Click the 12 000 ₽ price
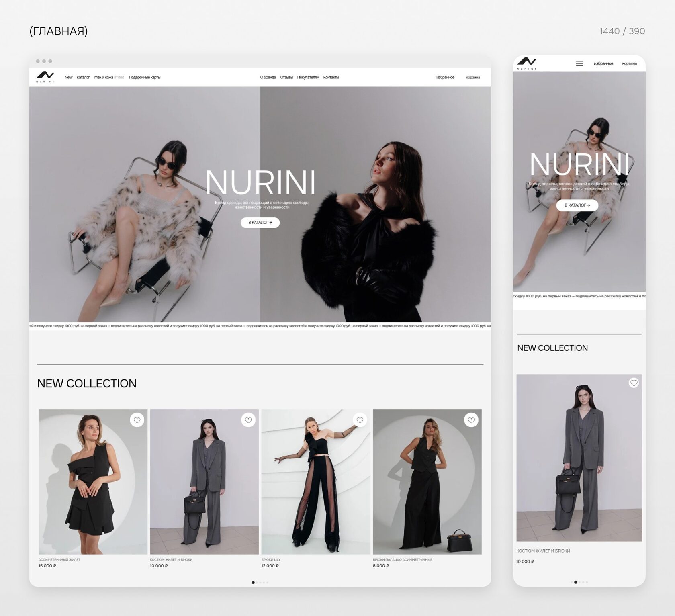This screenshot has width=675, height=616. click(x=270, y=566)
